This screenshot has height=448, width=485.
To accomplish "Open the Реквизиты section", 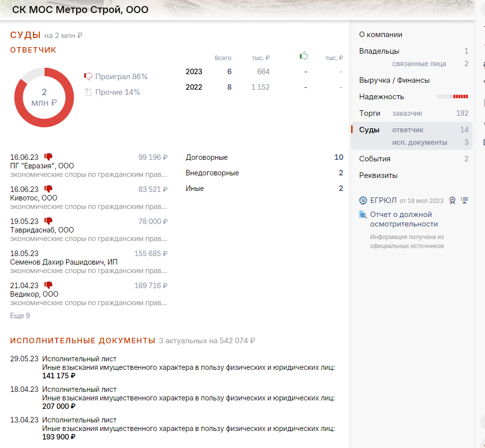I will pyautogui.click(x=378, y=175).
